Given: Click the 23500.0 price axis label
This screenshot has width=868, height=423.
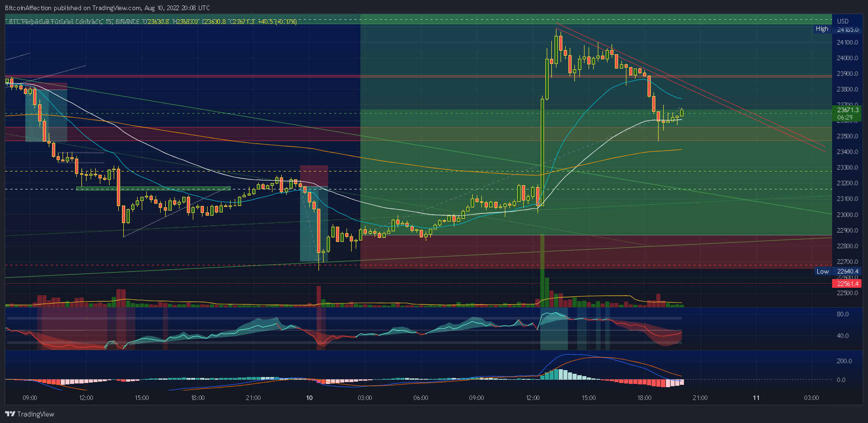Looking at the screenshot, I should pyautogui.click(x=848, y=136).
